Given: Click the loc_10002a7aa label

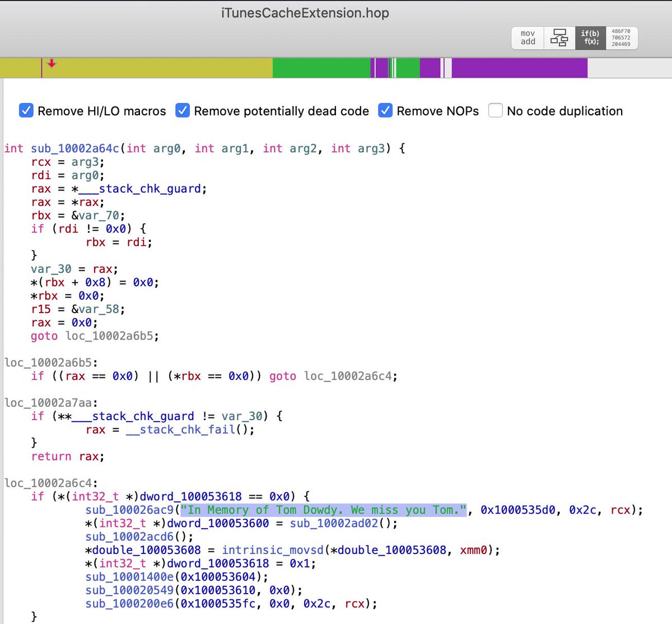Looking at the screenshot, I should click(51, 403).
